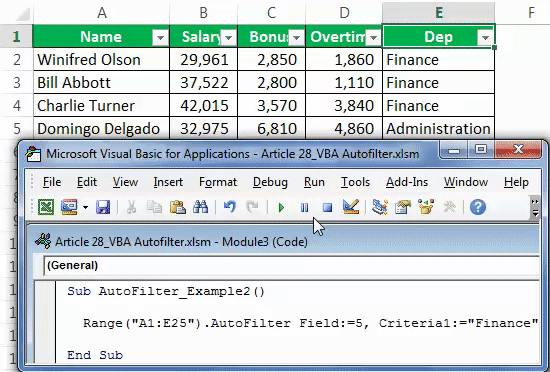Open the Overtime column filter dropdown
550x372 pixels.
373,37
